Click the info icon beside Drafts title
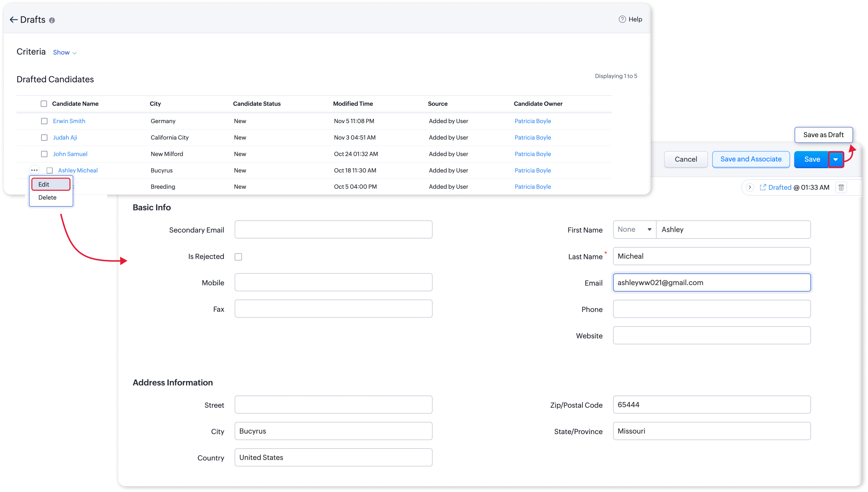 (52, 20)
